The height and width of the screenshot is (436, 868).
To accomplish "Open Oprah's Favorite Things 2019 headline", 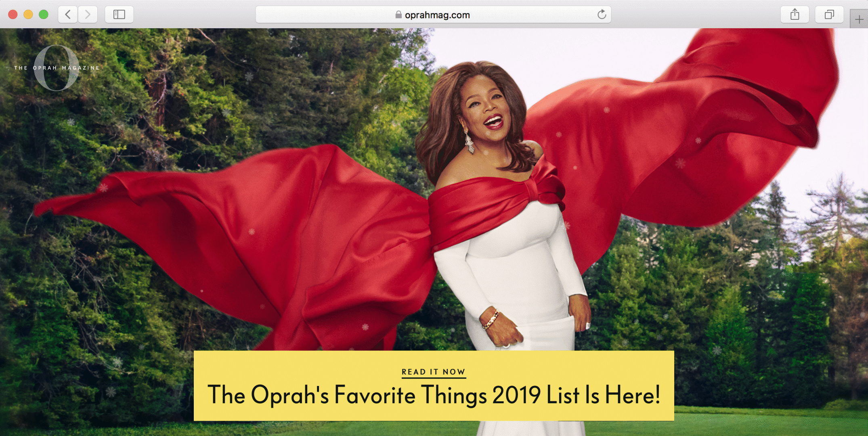I will [x=434, y=394].
